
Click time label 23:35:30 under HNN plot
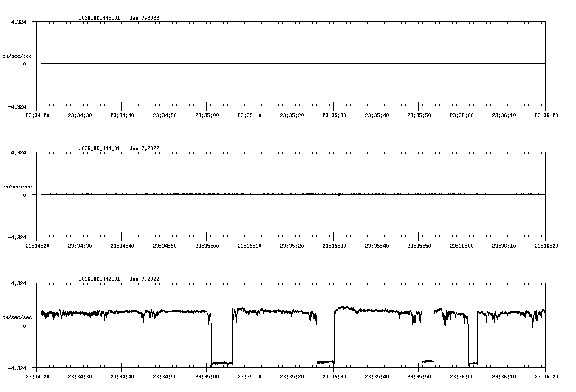[334, 246]
